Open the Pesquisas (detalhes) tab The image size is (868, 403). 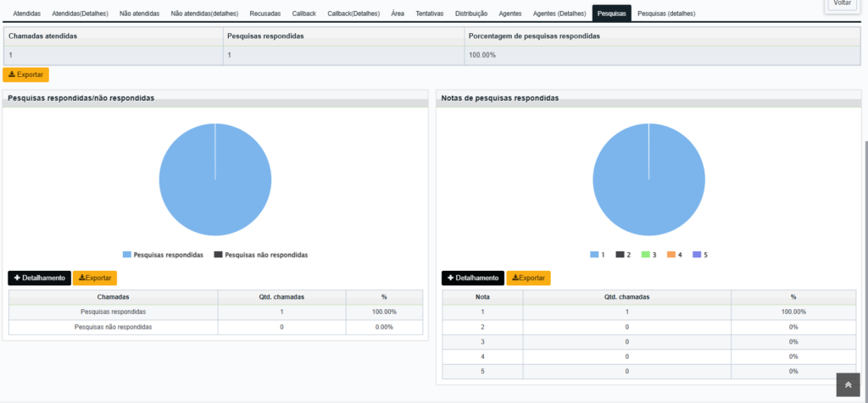coord(666,14)
